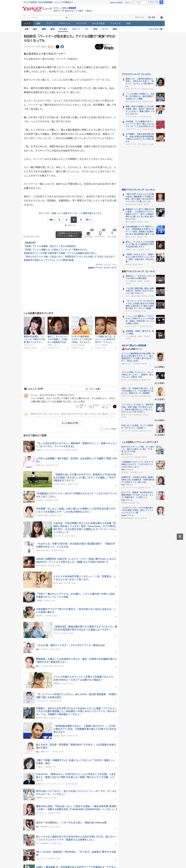Open the 有料 navigation tab
This screenshot has width=186, height=868.
click(128, 23)
